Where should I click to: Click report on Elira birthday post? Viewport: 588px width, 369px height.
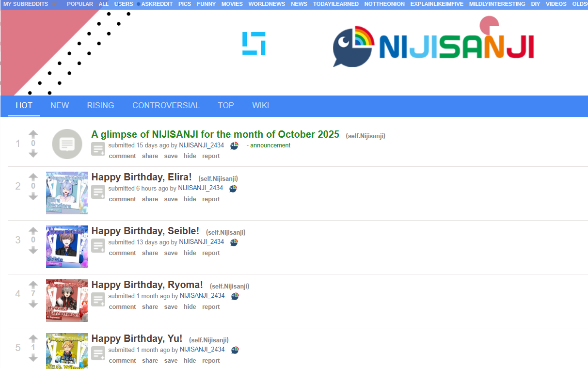[x=211, y=199]
